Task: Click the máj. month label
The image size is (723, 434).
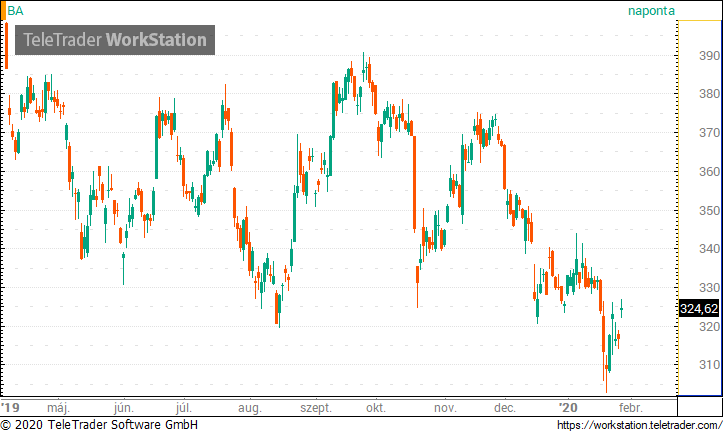Action: coord(59,408)
